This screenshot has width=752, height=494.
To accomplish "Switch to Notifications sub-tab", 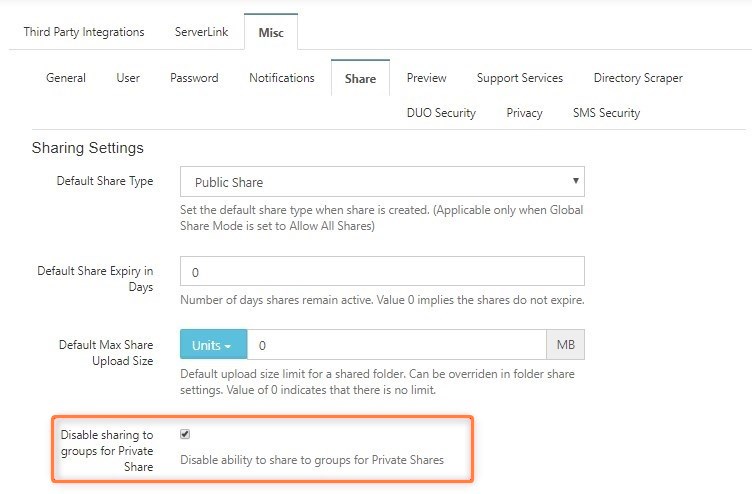I will [282, 78].
